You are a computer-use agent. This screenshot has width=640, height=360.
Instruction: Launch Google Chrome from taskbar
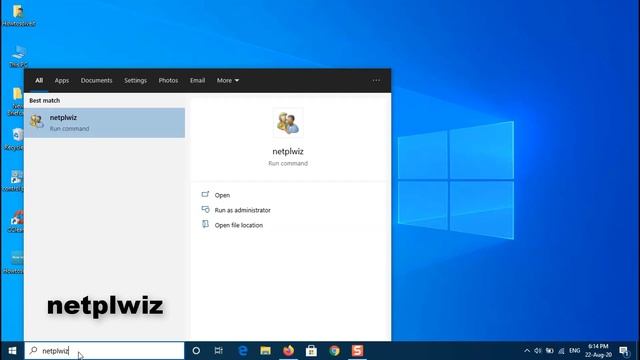(x=335, y=351)
